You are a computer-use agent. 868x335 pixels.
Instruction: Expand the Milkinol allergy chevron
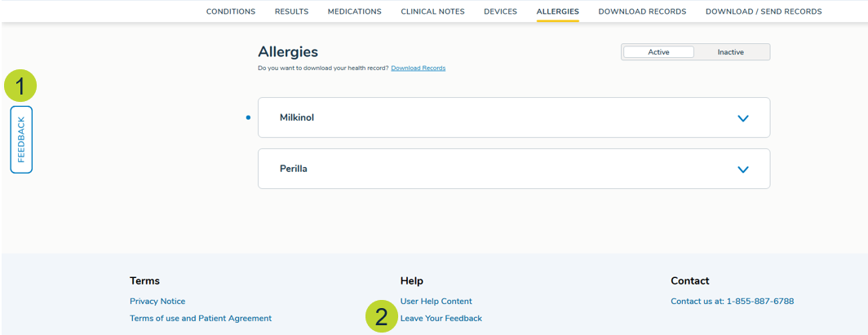click(x=742, y=118)
